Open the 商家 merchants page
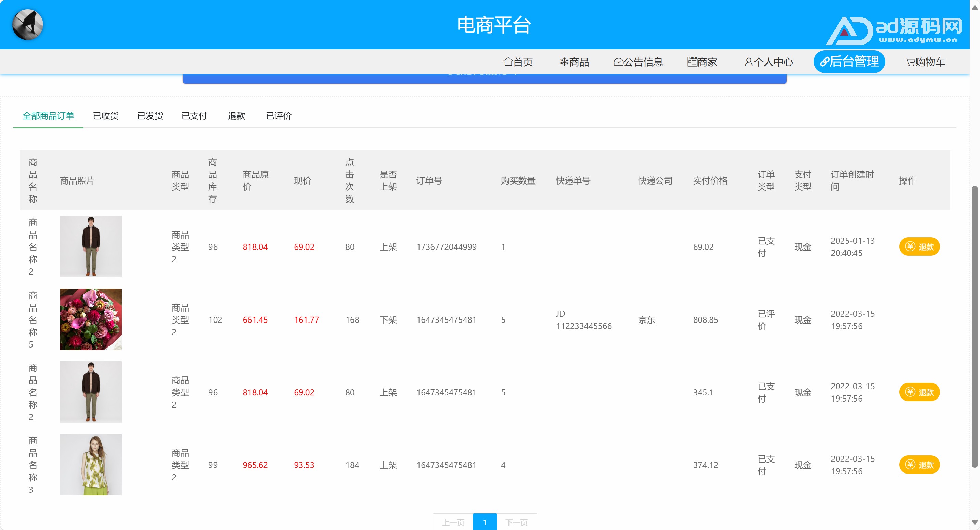Screen dimensions: 980x530 click(702, 62)
